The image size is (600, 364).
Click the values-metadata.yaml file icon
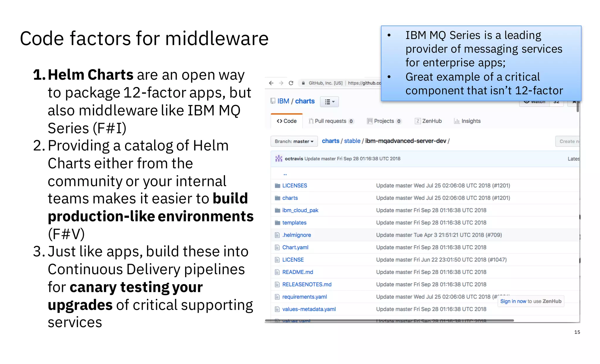pyautogui.click(x=277, y=309)
